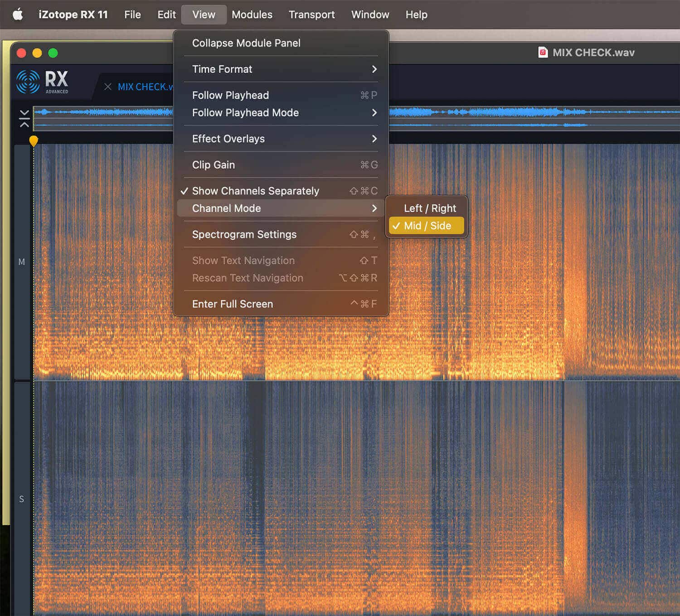Select Left / Right channel mode
680x616 pixels.
426,209
